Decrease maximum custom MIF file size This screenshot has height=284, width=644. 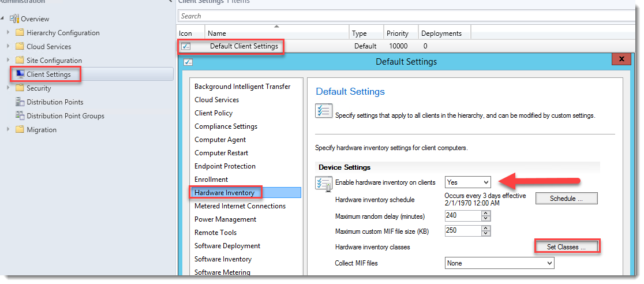(486, 233)
